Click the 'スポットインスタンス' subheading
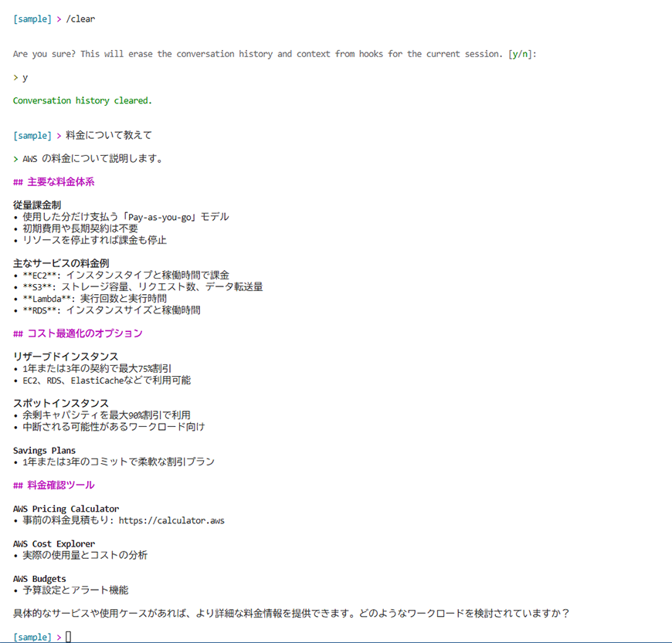 (61, 403)
